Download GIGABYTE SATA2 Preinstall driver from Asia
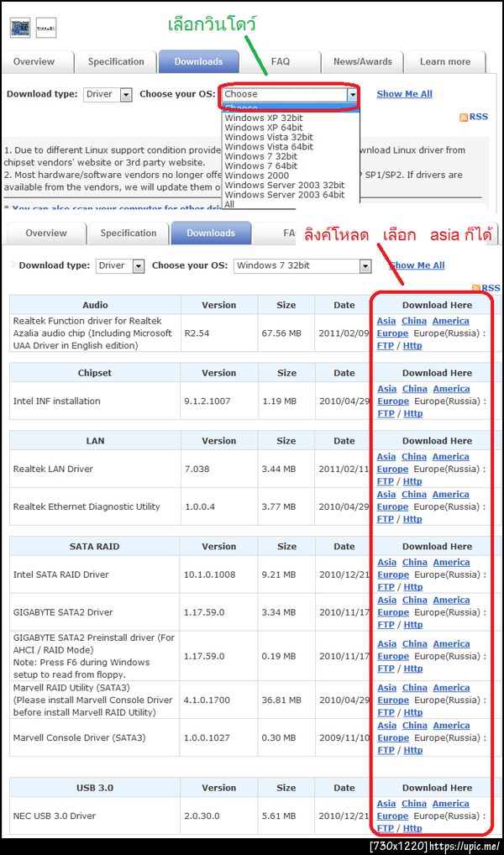This screenshot has width=504, height=855. (x=386, y=644)
